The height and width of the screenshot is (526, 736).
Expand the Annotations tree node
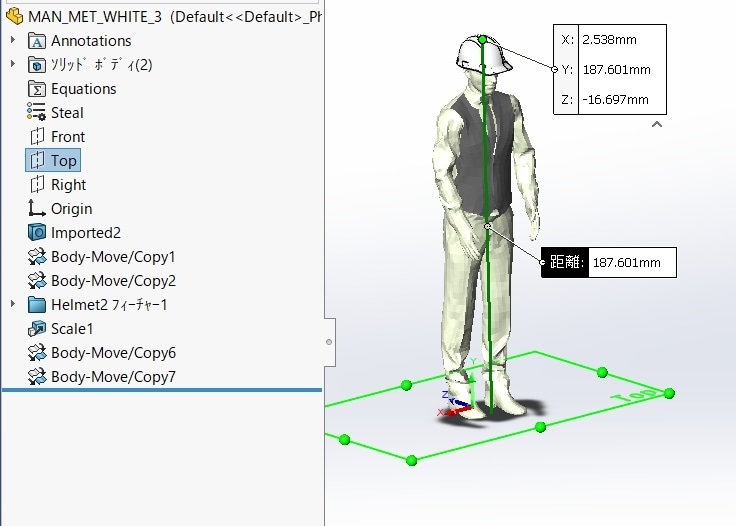tap(13, 40)
